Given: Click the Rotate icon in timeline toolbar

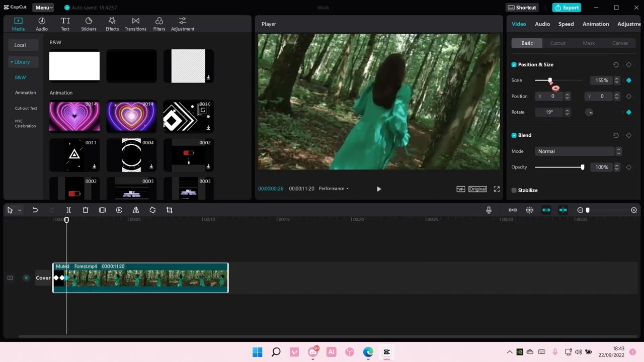Looking at the screenshot, I should tap(152, 210).
